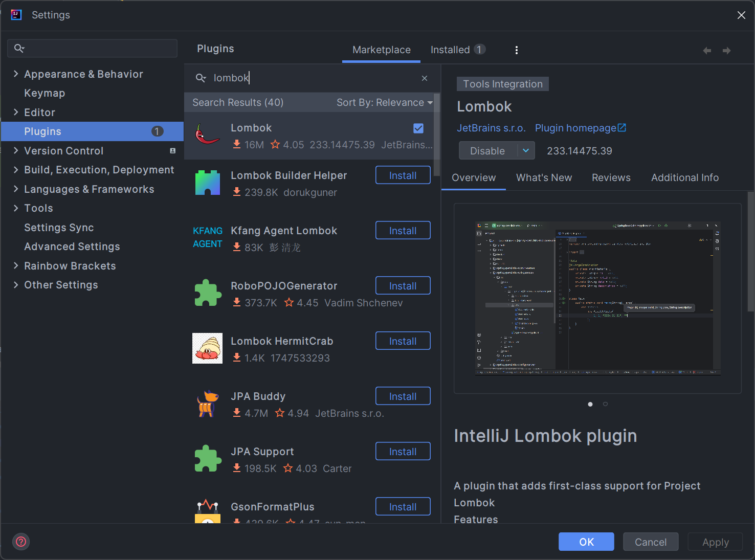755x560 pixels.
Task: Expand Build, Execution, Deployment settings
Action: tap(16, 170)
